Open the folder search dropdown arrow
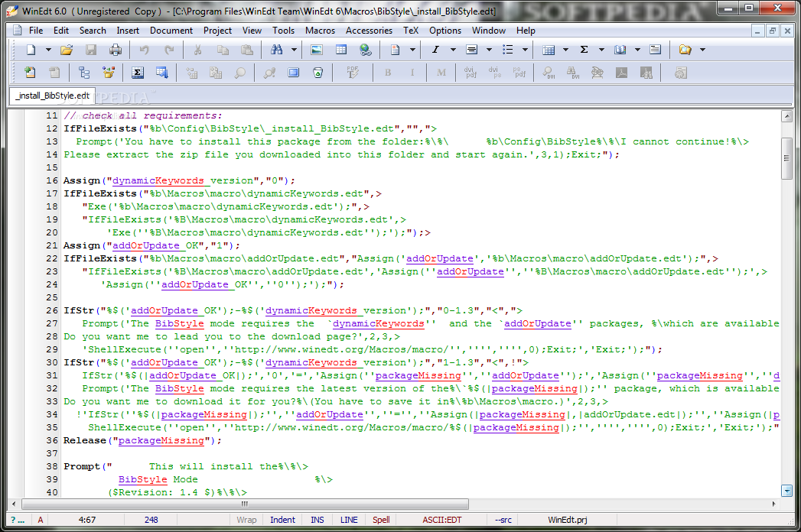Viewport: 801px width, 532px height. tap(702, 50)
